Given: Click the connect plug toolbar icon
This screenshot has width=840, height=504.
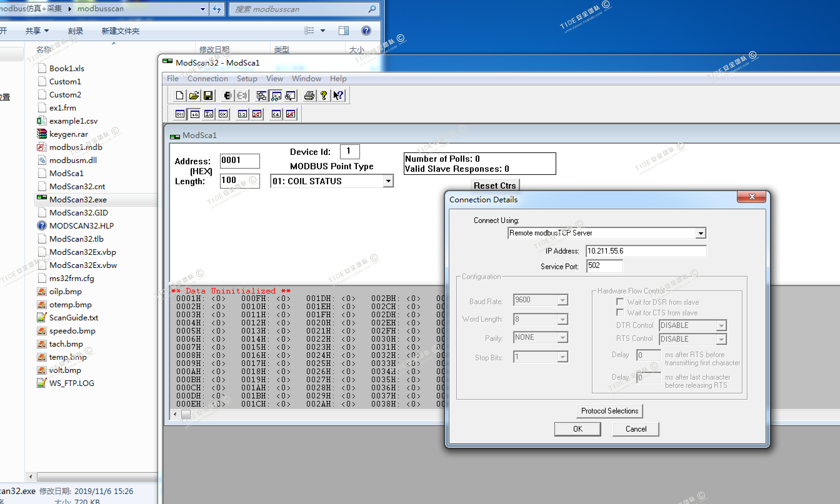Looking at the screenshot, I should pos(227,96).
